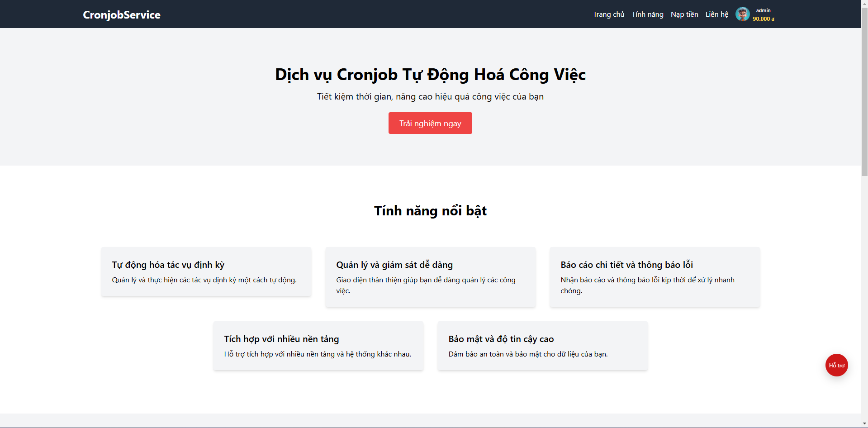
Task: Click the Bảo mật và độ tin cậy cao card
Action: coord(542,346)
